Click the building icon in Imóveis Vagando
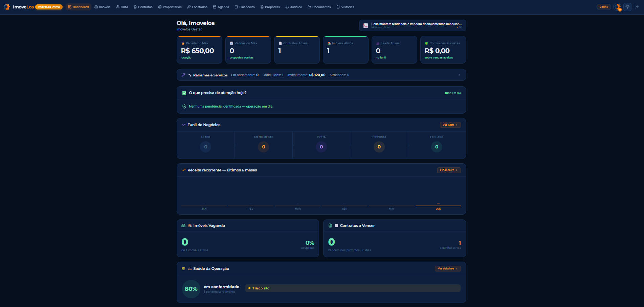 click(183, 226)
